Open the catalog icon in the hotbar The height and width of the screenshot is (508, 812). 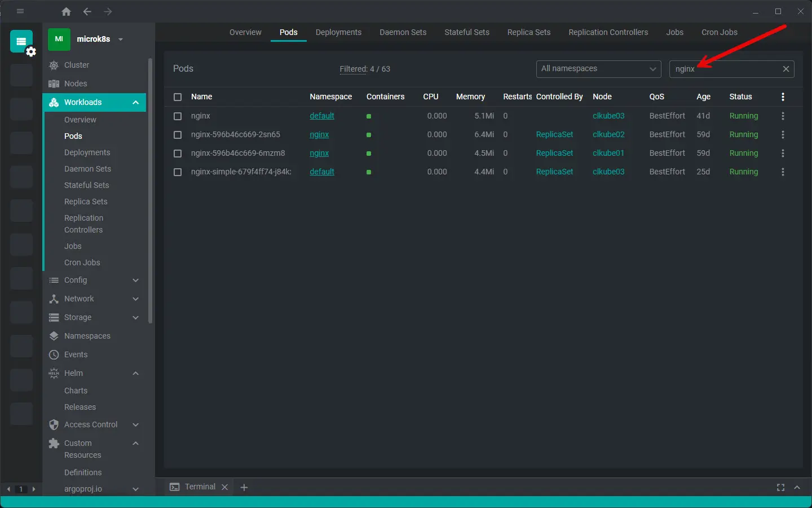click(x=21, y=41)
